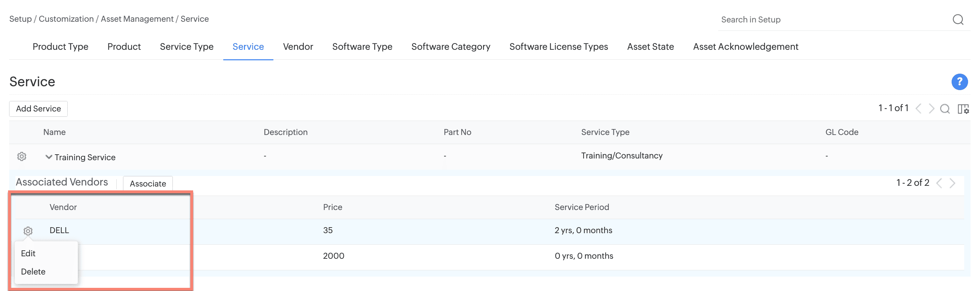Viewport: 980px width, 291px height.
Task: Click the gear icon next to DELL vendor
Action: (28, 231)
